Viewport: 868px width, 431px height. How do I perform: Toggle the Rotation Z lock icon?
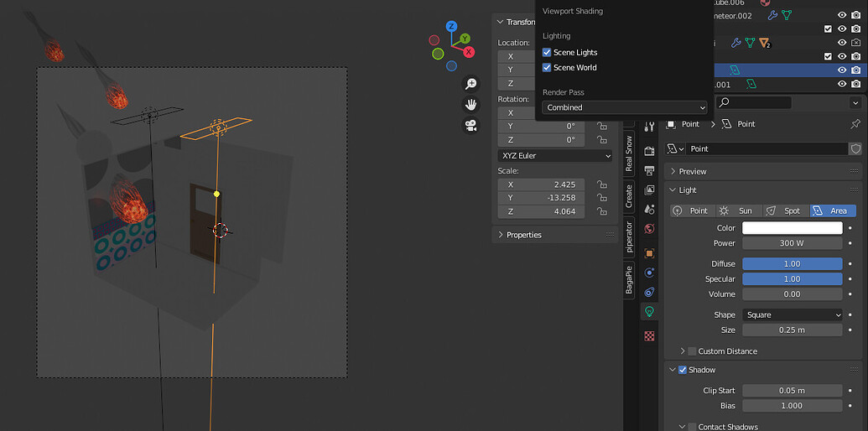click(x=600, y=140)
